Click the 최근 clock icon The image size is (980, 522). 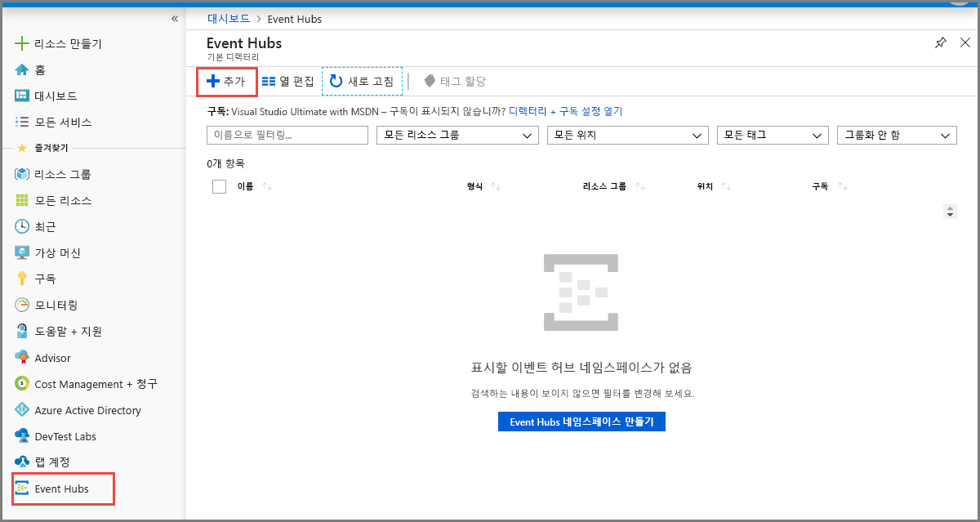click(22, 226)
